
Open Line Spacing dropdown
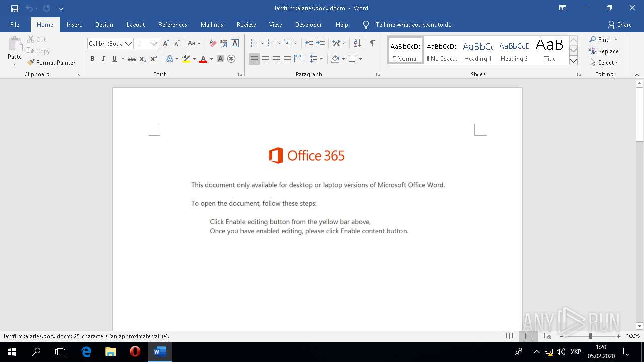316,59
